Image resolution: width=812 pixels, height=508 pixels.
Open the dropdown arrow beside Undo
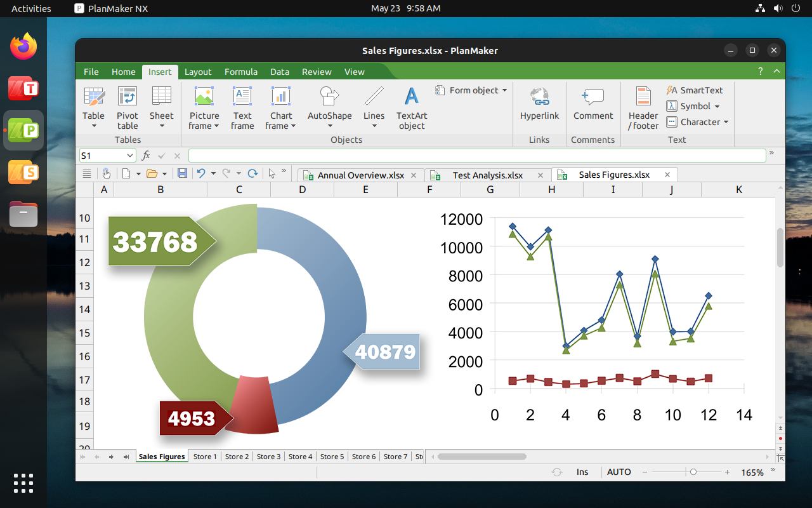[x=213, y=173]
